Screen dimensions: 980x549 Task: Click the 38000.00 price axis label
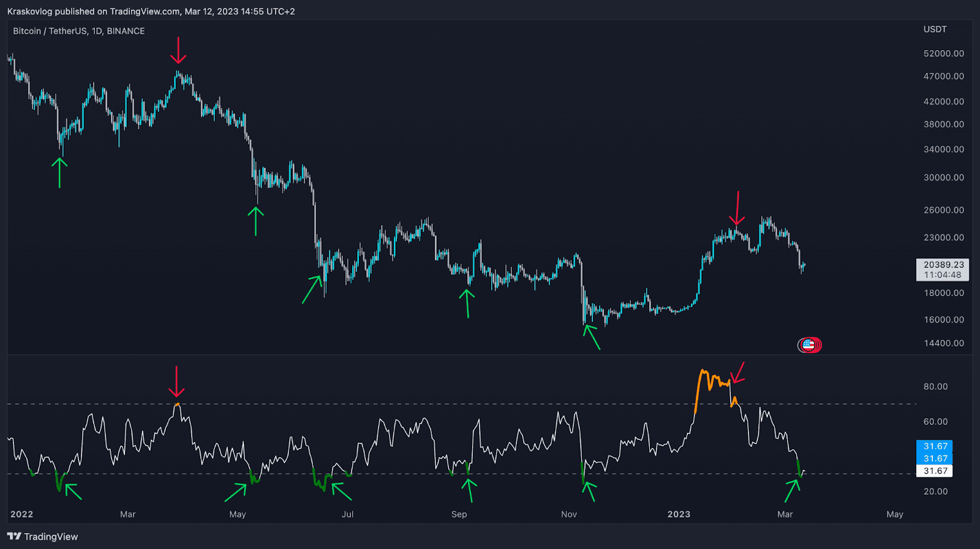(944, 124)
